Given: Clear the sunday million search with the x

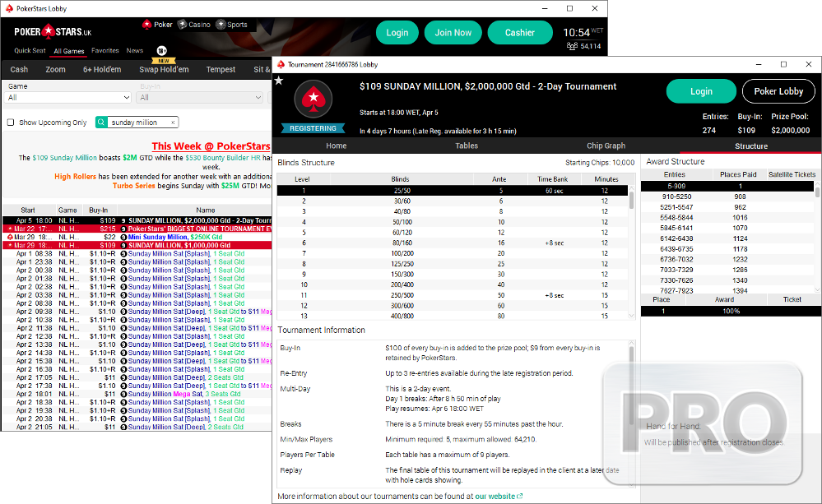Looking at the screenshot, I should (173, 123).
